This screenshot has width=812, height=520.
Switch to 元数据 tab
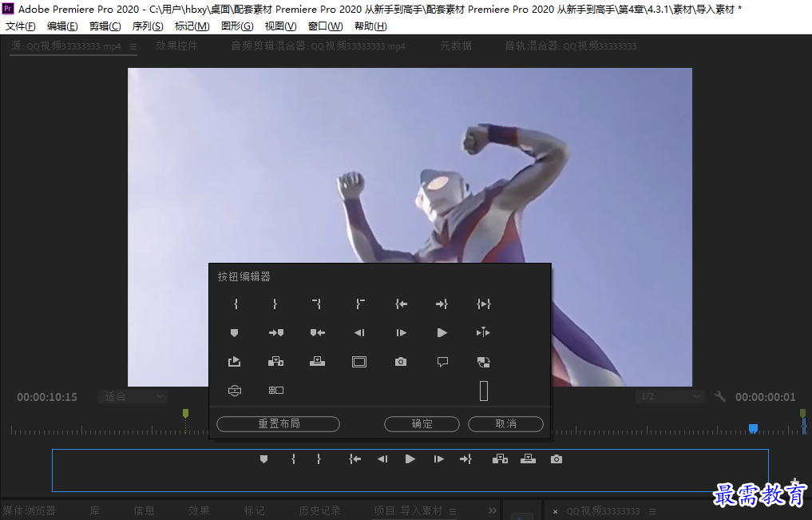click(456, 46)
